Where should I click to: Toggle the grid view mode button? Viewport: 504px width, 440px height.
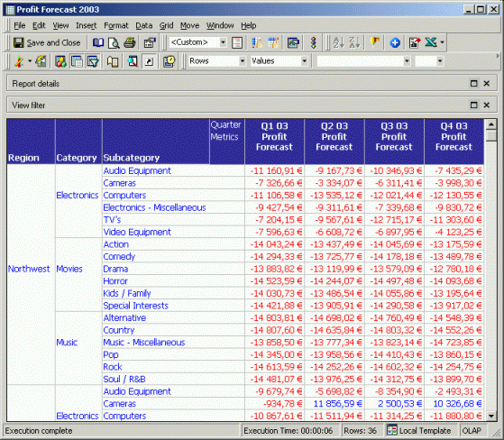tap(77, 61)
